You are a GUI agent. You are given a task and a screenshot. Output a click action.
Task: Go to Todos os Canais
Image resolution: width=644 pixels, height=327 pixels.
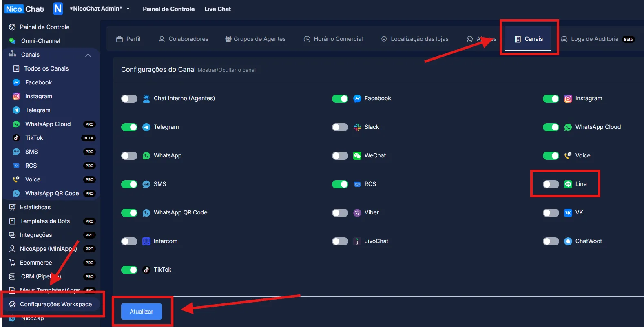(46, 68)
